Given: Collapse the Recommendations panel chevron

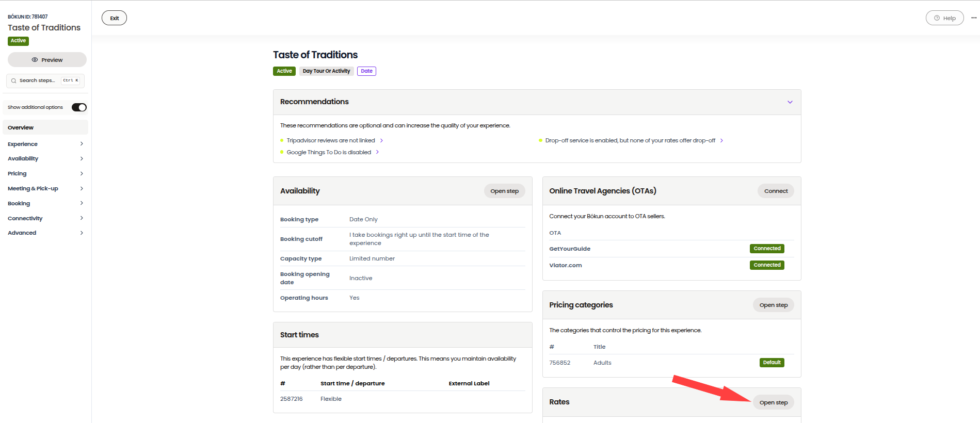Looking at the screenshot, I should pyautogui.click(x=790, y=102).
